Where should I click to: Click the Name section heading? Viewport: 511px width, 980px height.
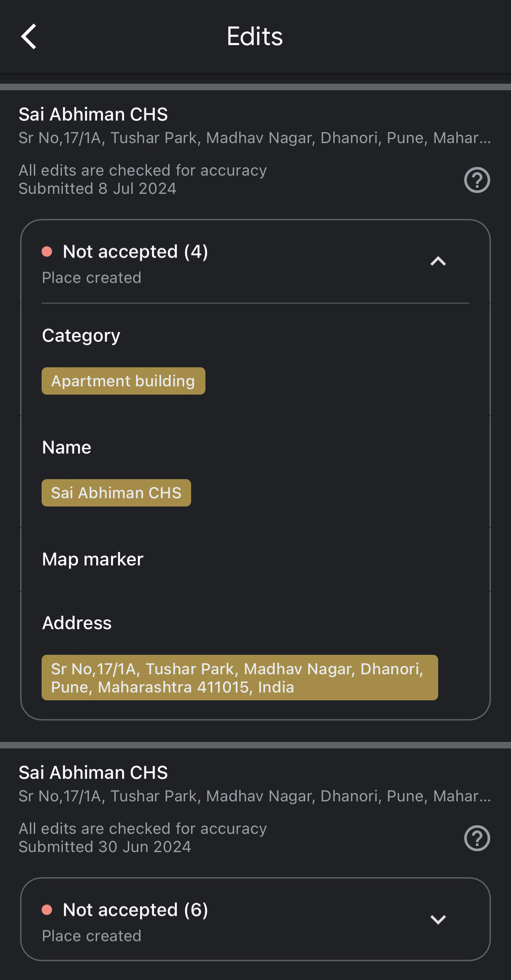pyautogui.click(x=67, y=448)
